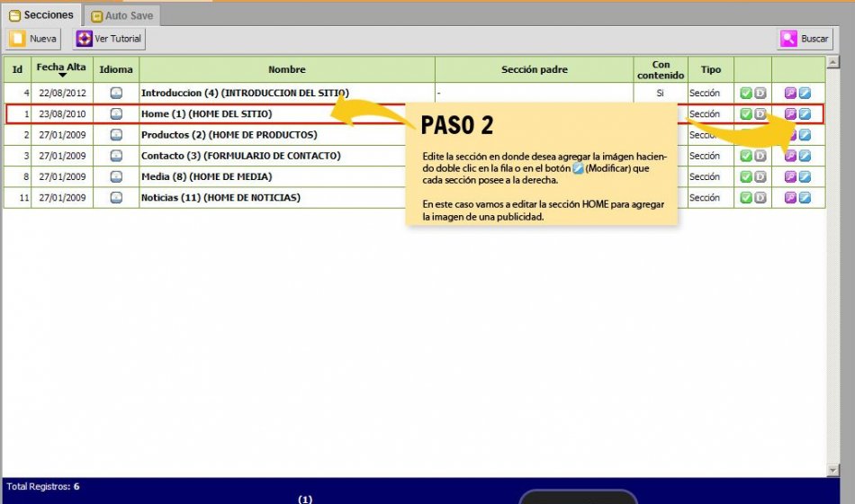Click the date cell '23/08/2010'

coord(62,113)
